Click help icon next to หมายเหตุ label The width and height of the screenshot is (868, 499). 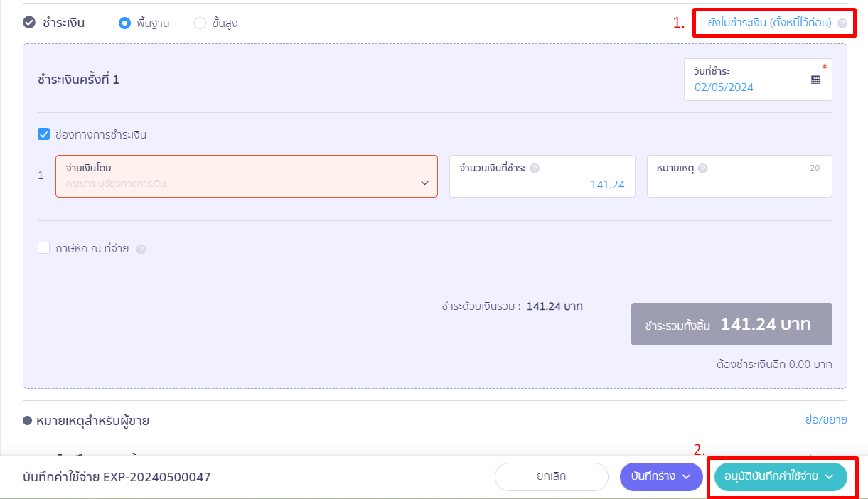coord(703,168)
